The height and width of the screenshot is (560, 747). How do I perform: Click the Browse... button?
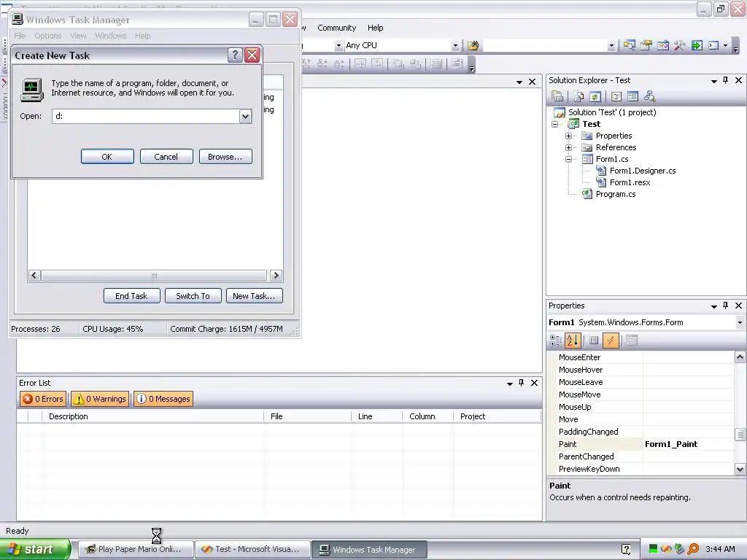225,157
